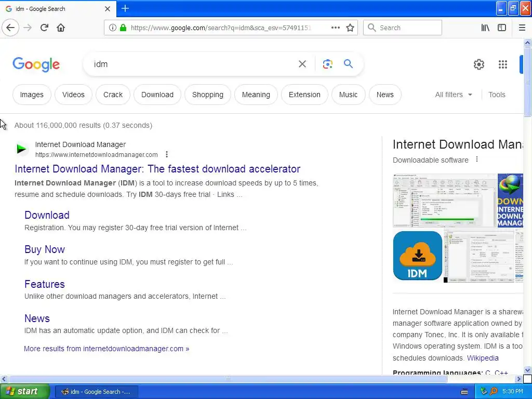Toggle the browser sidebar view
532x399 pixels.
[502, 28]
